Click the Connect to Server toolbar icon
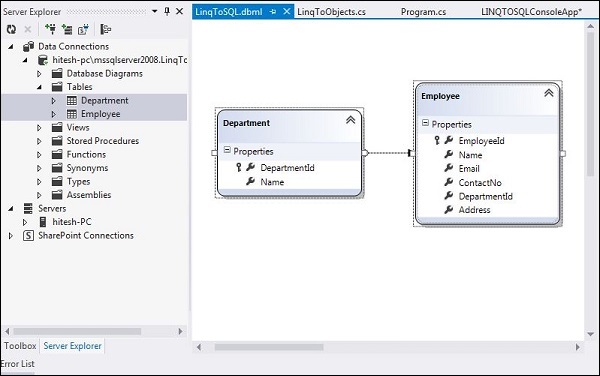The width and height of the screenshot is (600, 376). coord(67,29)
